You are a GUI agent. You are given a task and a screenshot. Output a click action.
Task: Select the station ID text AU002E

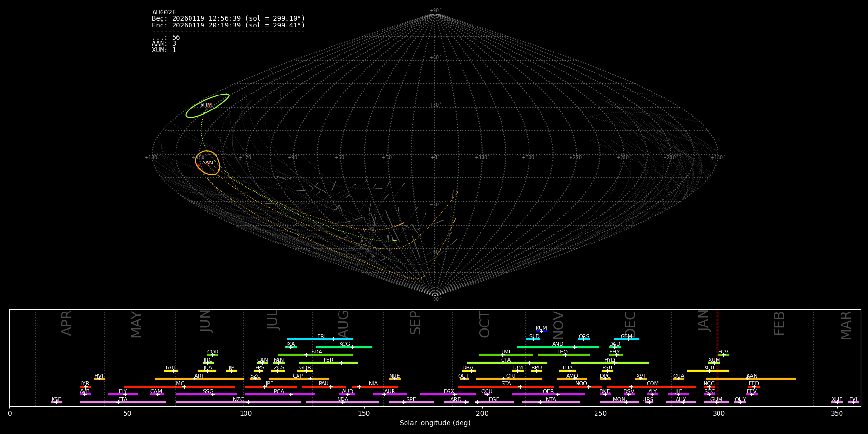pyautogui.click(x=164, y=13)
